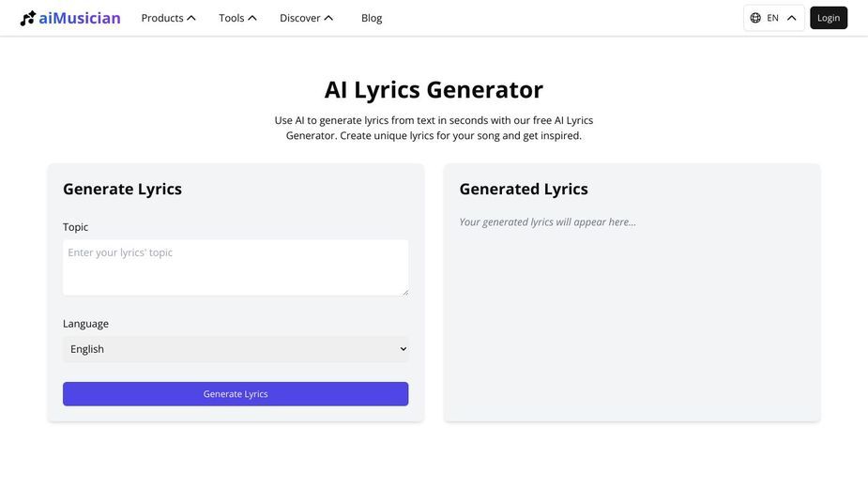The width and height of the screenshot is (868, 488).
Task: Go to the Blog page
Action: coord(372,18)
